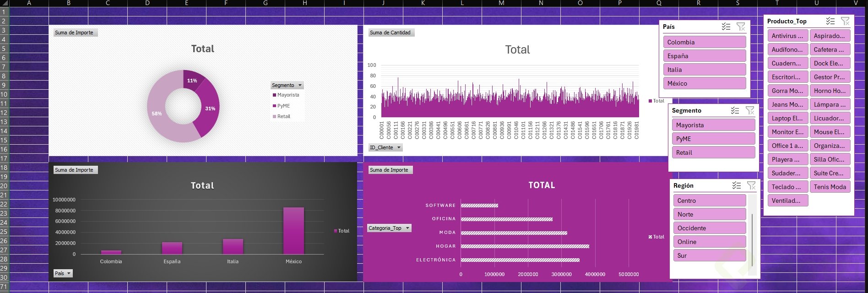Select Organiza... product slicer button
The image size is (868, 293).
(830, 146)
